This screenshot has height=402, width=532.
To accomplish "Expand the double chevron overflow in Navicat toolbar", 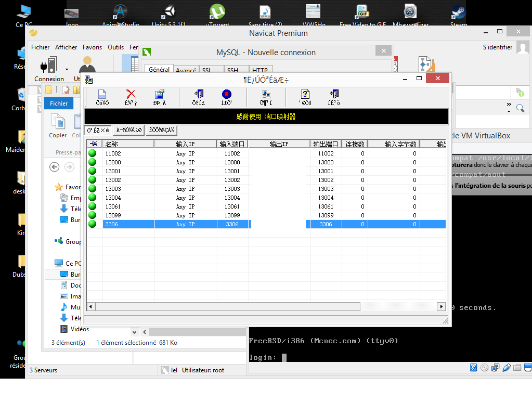I will pos(509,104).
